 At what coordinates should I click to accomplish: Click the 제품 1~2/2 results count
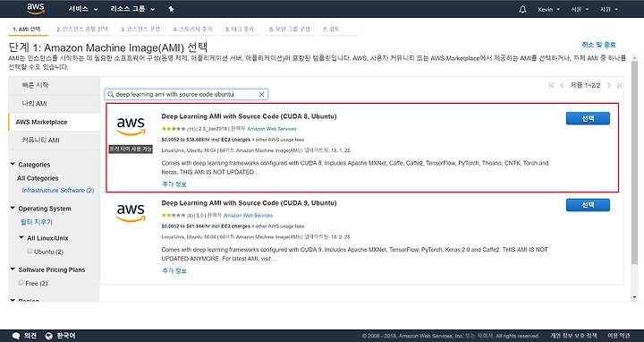coord(585,86)
